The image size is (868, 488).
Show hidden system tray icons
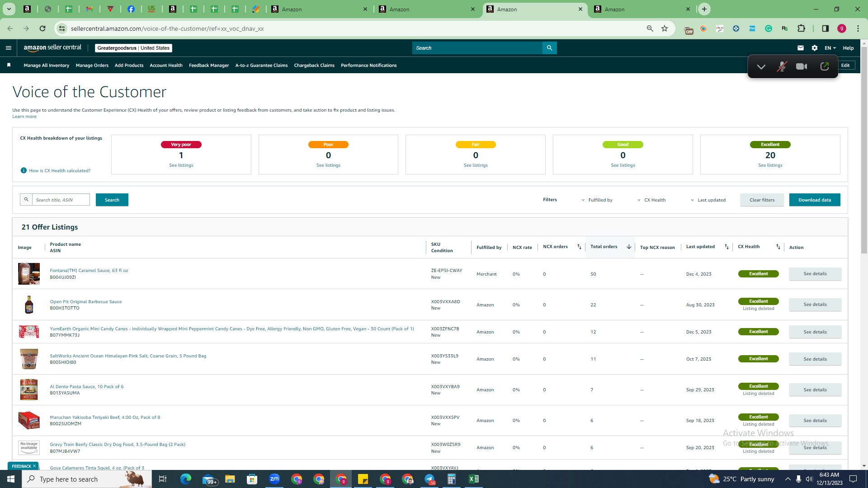(x=788, y=479)
